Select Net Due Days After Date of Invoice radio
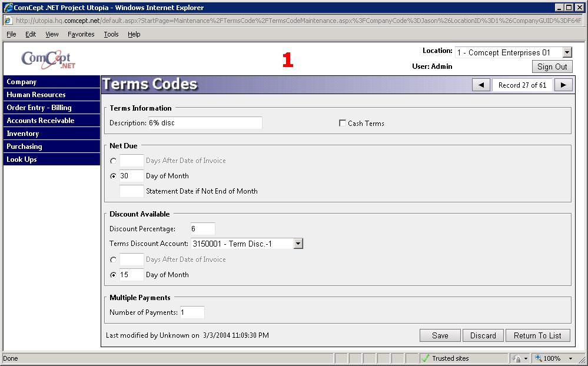This screenshot has width=588, height=366. coord(114,161)
